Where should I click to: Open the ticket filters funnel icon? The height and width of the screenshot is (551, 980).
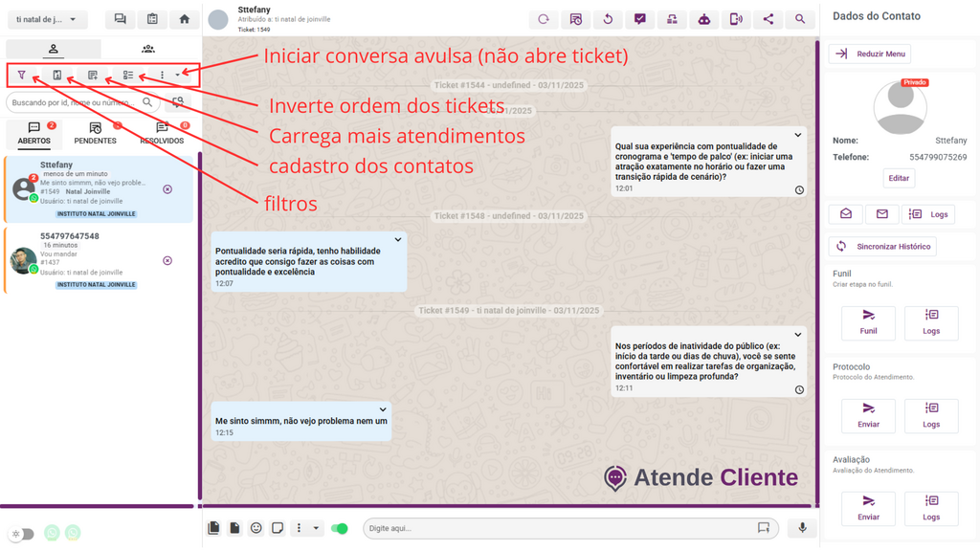(x=22, y=75)
